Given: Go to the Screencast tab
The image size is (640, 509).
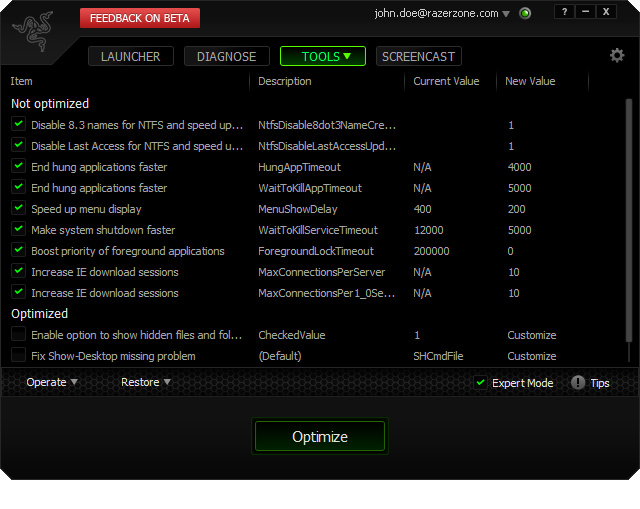Looking at the screenshot, I should click(x=419, y=57).
